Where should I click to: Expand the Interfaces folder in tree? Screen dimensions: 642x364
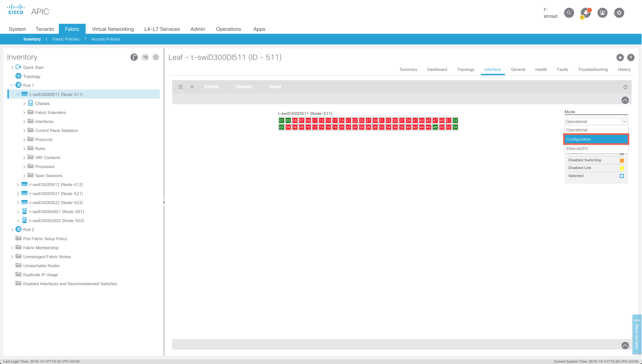(24, 122)
